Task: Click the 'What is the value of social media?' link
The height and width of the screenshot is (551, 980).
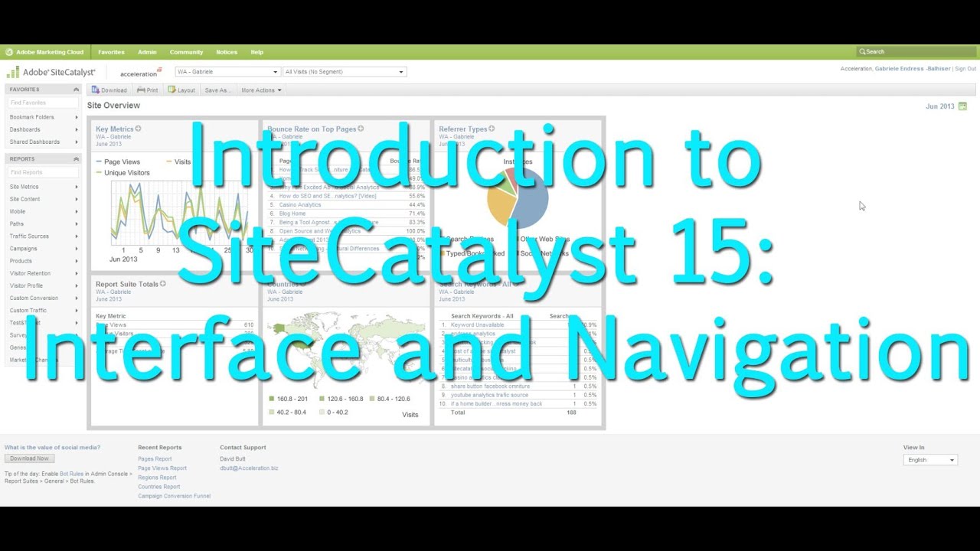Action: point(52,448)
